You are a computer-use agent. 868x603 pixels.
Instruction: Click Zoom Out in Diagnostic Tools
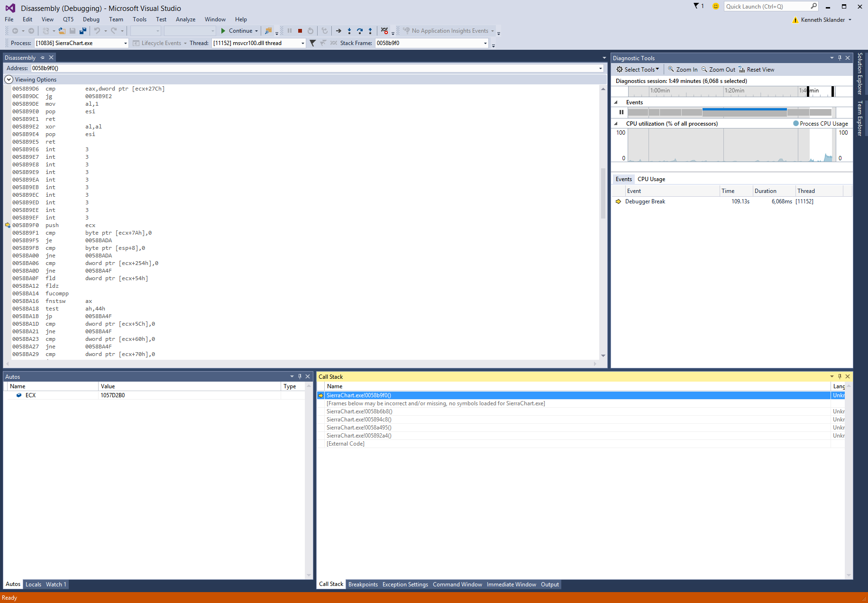(718, 70)
